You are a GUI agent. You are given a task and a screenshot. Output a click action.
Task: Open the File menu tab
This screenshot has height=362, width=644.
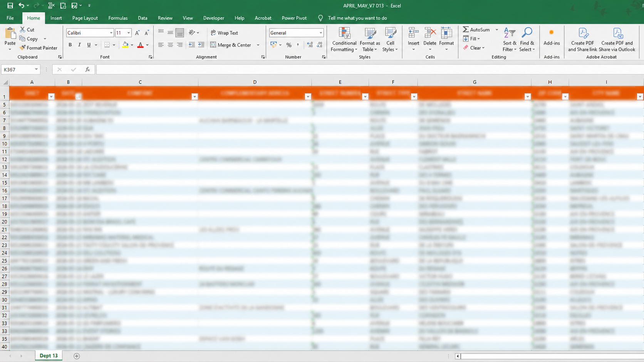click(10, 18)
